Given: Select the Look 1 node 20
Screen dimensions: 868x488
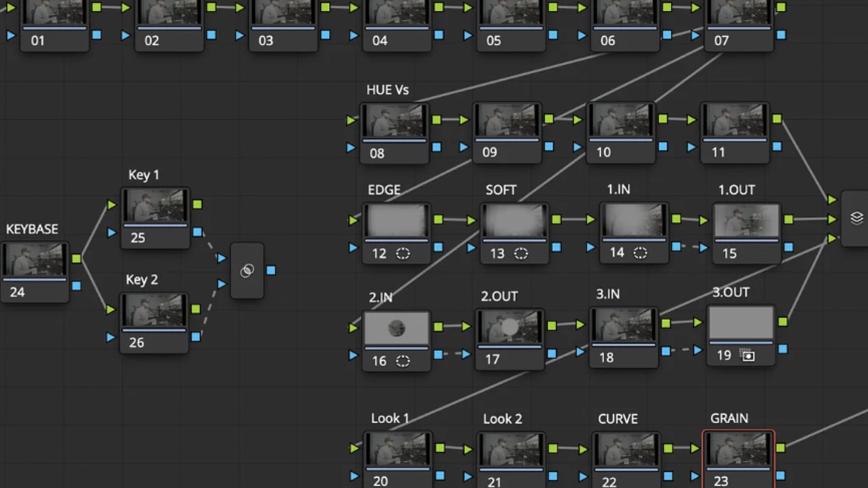Looking at the screenshot, I should (398, 460).
